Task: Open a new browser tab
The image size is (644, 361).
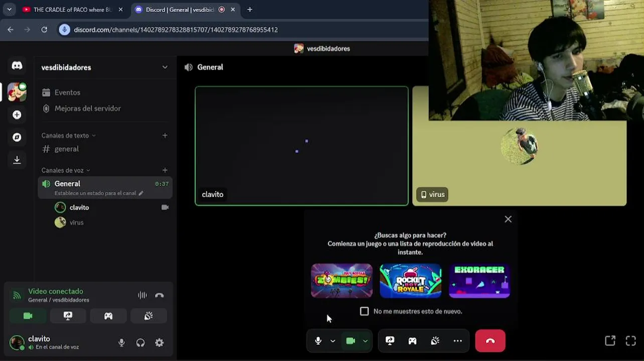Action: (x=250, y=10)
